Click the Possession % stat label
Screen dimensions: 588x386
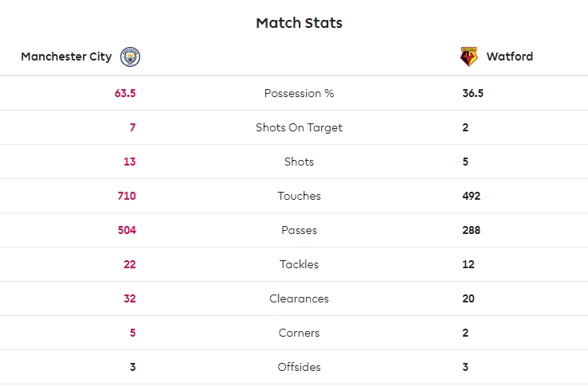(x=299, y=93)
